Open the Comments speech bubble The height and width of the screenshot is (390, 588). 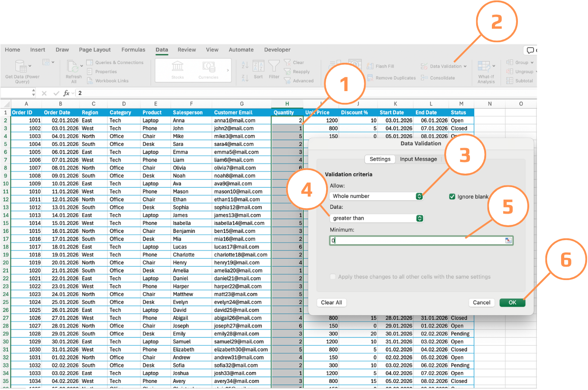tap(530, 50)
